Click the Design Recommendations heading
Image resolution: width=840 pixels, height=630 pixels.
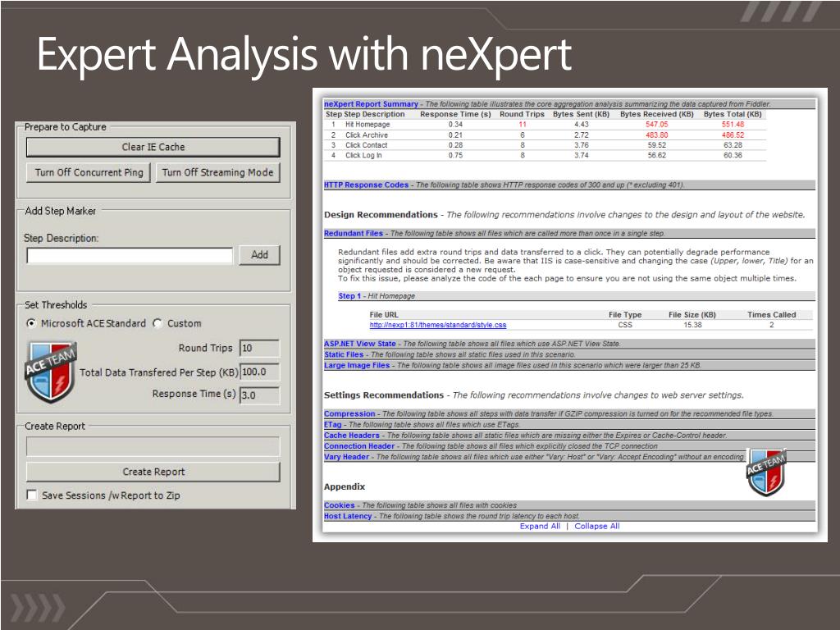(381, 215)
